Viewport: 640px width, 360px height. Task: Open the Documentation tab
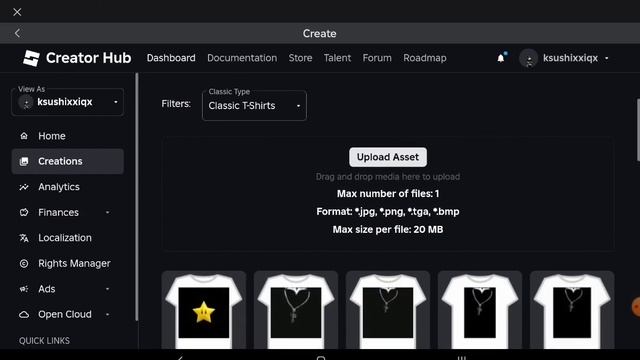[x=242, y=58]
